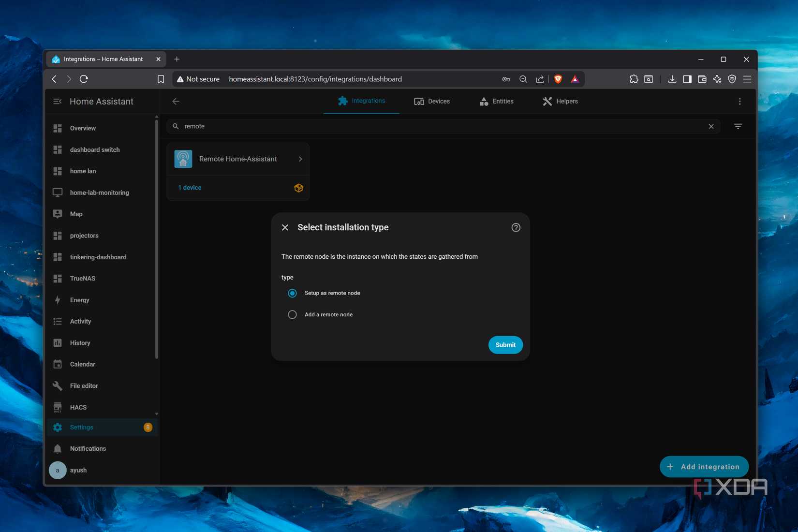Viewport: 798px width, 532px height.
Task: Open the browser hamburger menu
Action: tap(747, 79)
